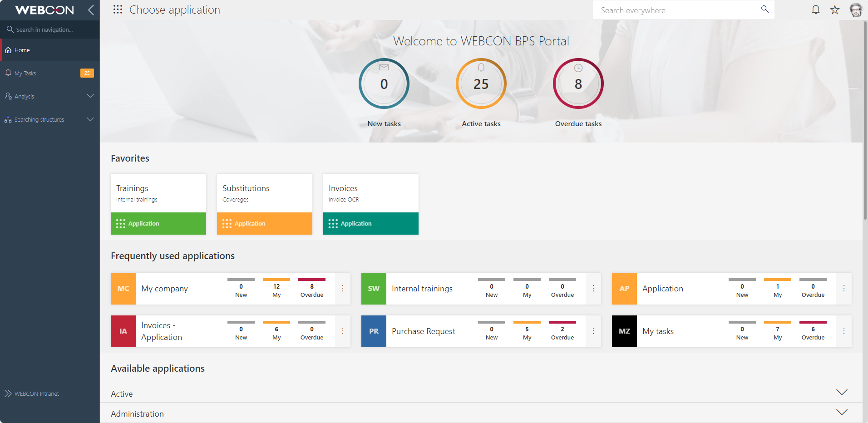Viewport: 868px width, 423px height.
Task: Open WEBCON Intranet link in sidebar
Action: [x=37, y=394]
